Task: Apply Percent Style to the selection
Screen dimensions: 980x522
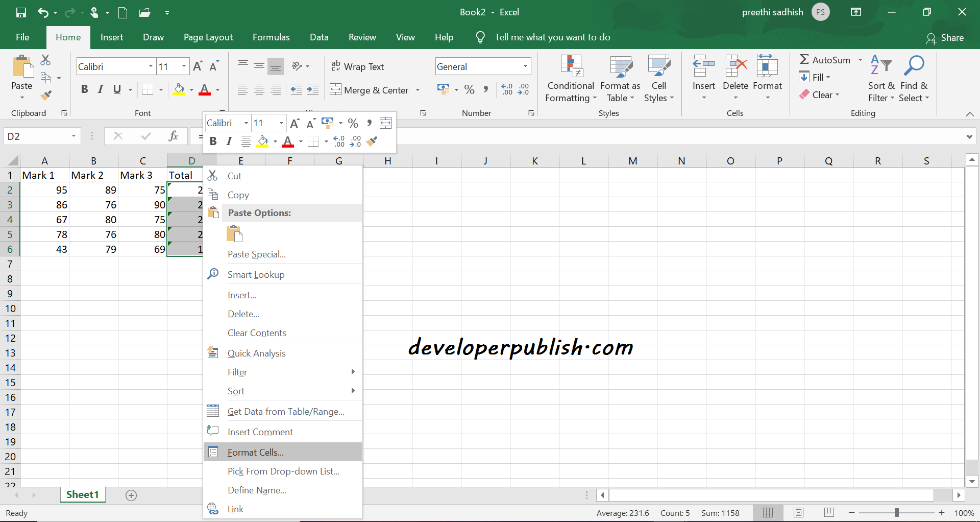Action: point(469,89)
